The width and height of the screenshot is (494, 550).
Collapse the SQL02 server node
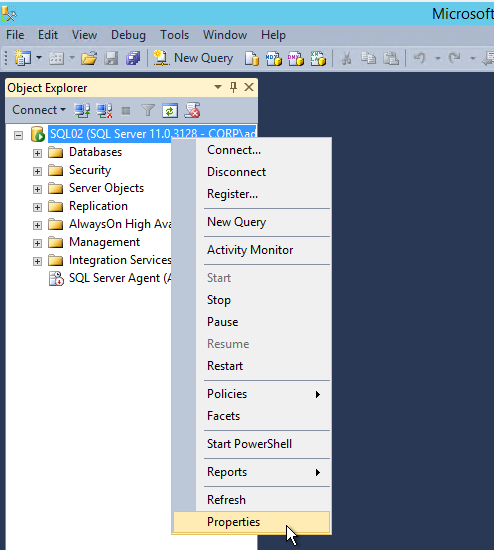(x=19, y=135)
